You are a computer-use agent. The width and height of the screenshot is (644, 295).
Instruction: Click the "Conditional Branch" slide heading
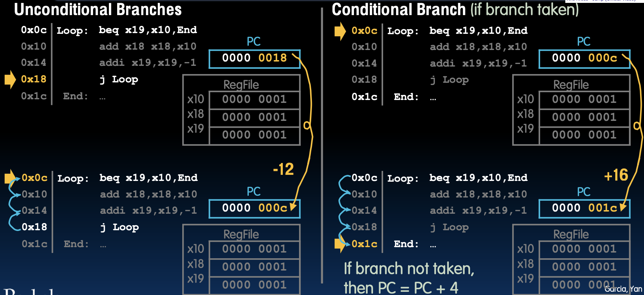coord(399,10)
